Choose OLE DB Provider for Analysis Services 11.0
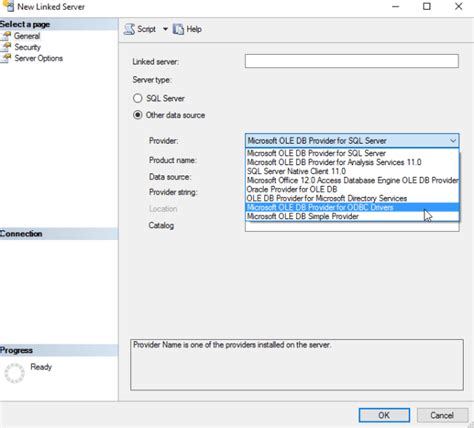The height and width of the screenshot is (428, 474). 352,162
